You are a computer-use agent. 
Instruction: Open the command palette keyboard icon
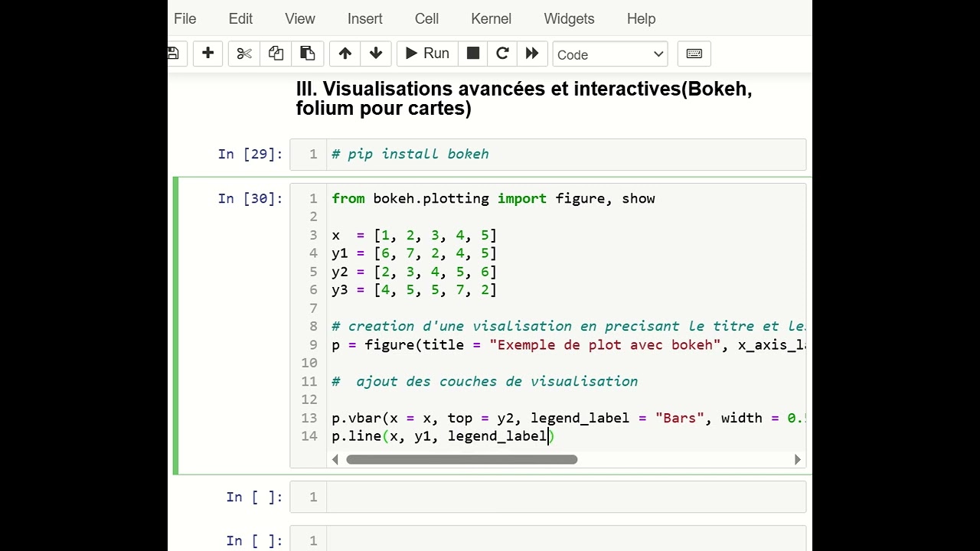(x=694, y=54)
